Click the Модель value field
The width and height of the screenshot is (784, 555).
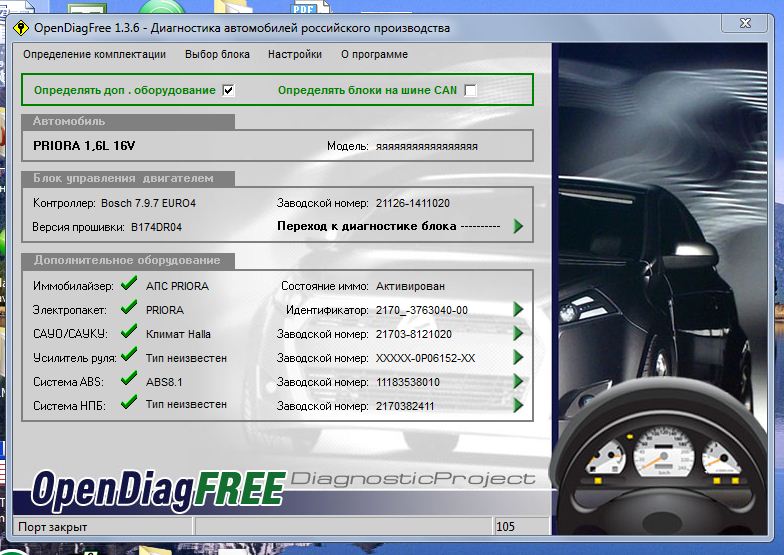coord(426,146)
